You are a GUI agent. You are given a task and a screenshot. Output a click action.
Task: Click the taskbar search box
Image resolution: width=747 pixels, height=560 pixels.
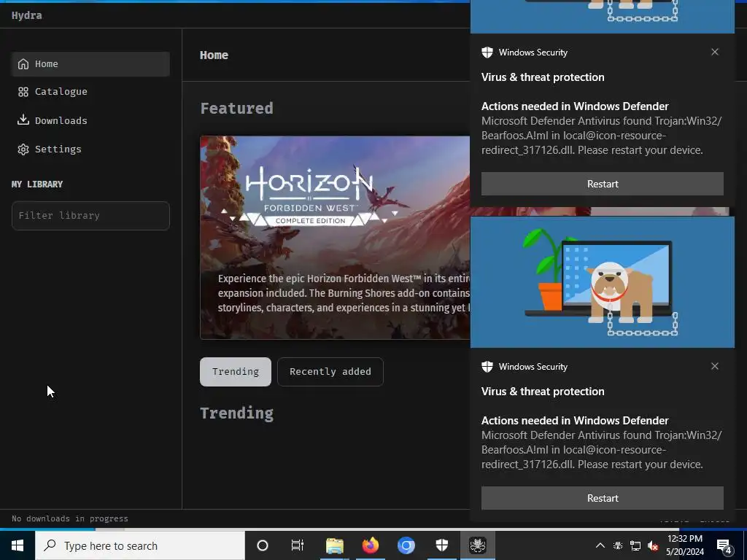click(x=140, y=545)
